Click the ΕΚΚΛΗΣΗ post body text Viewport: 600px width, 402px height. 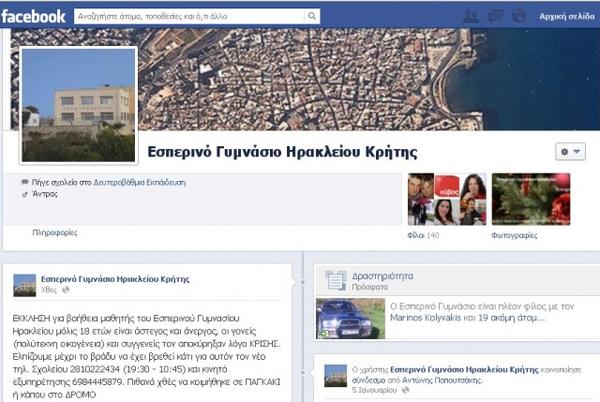[146, 356]
